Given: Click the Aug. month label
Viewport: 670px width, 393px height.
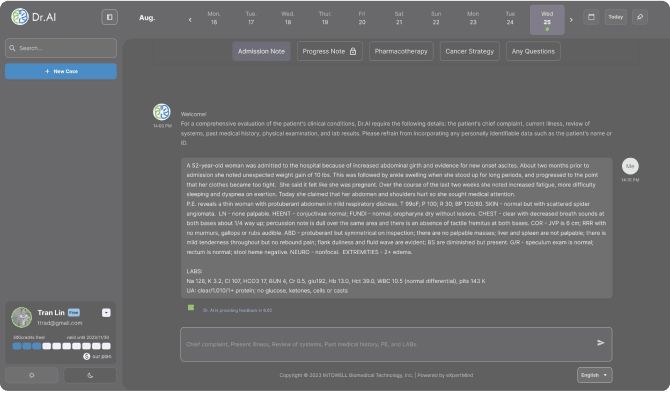Looking at the screenshot, I should [x=147, y=18].
